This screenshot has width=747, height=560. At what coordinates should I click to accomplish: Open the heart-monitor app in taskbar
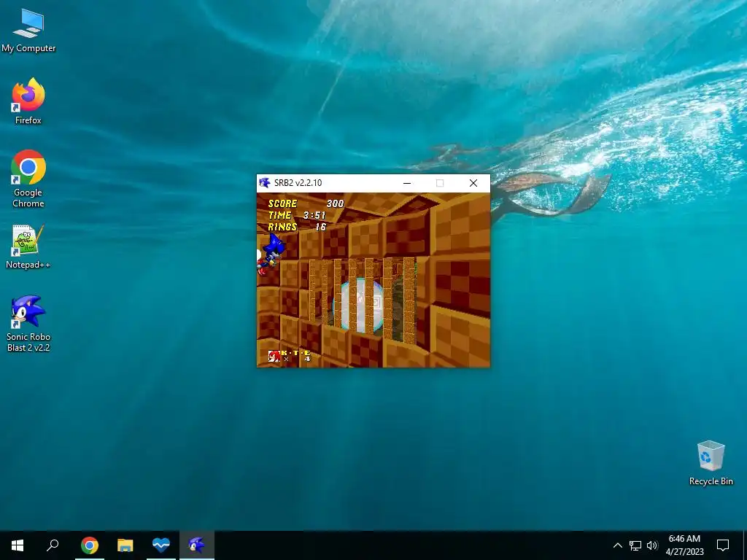pyautogui.click(x=161, y=545)
